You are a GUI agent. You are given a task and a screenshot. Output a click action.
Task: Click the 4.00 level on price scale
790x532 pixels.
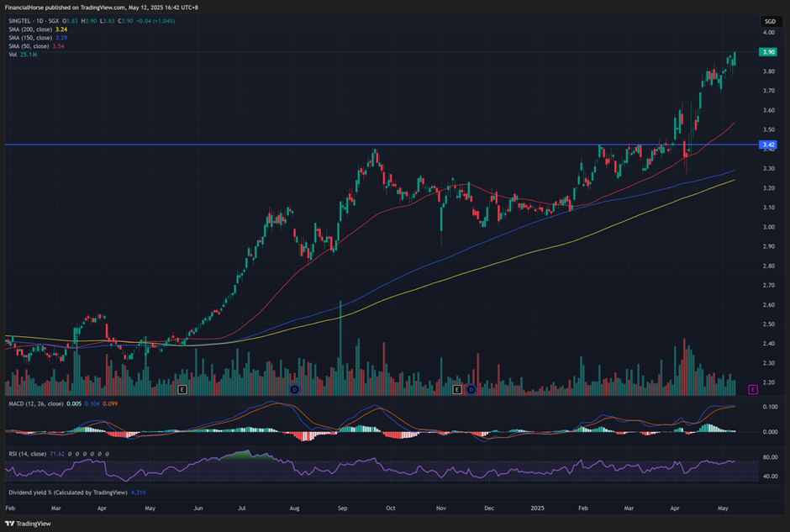tap(767, 33)
